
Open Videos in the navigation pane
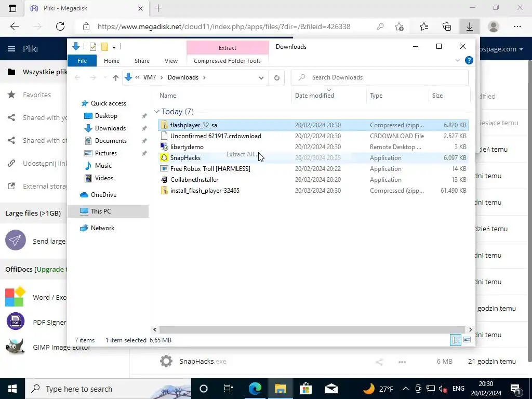pos(104,178)
